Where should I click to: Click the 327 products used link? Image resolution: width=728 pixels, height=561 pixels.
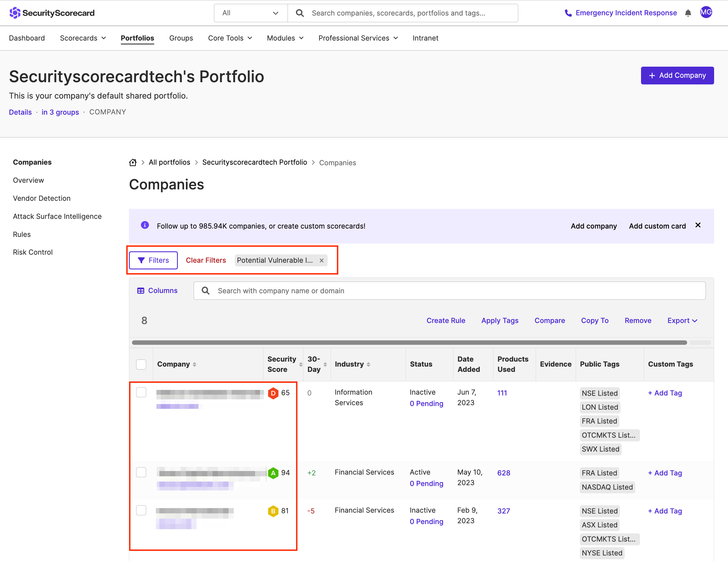tap(504, 511)
